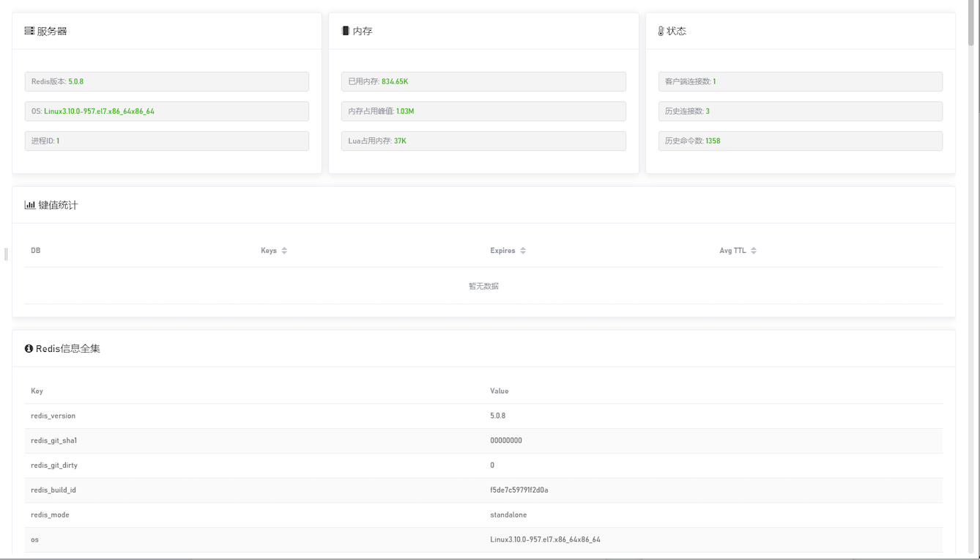Click the DB column header
This screenshot has width=980, height=560.
tap(36, 251)
